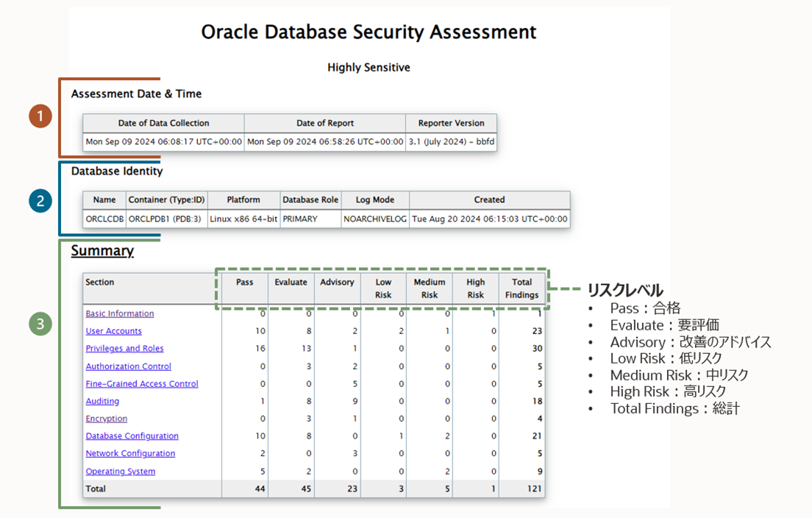Open the Basic Information section link
Viewport: 812px width, 518px height.
coord(120,313)
